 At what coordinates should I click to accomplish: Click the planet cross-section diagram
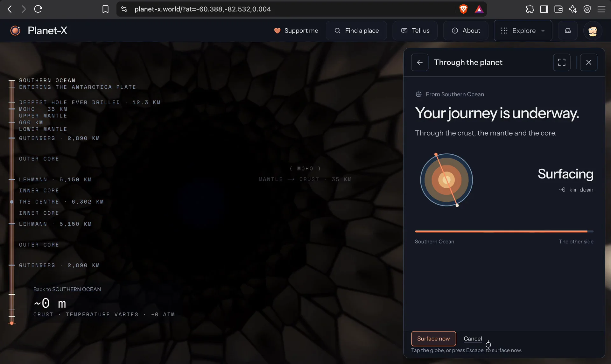[x=446, y=180]
